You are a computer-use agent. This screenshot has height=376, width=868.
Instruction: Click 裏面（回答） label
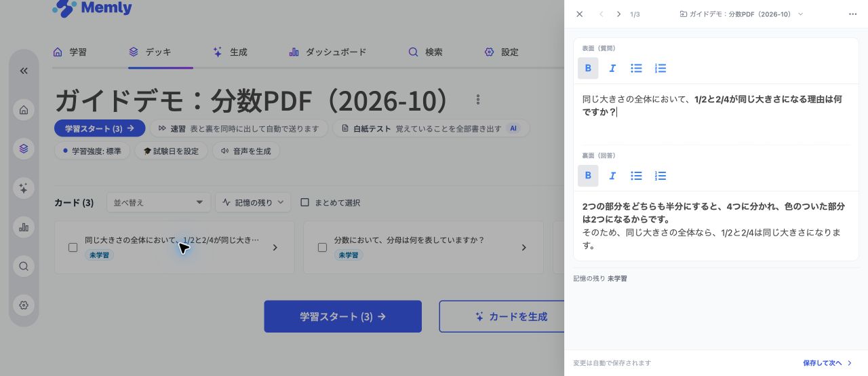click(599, 156)
